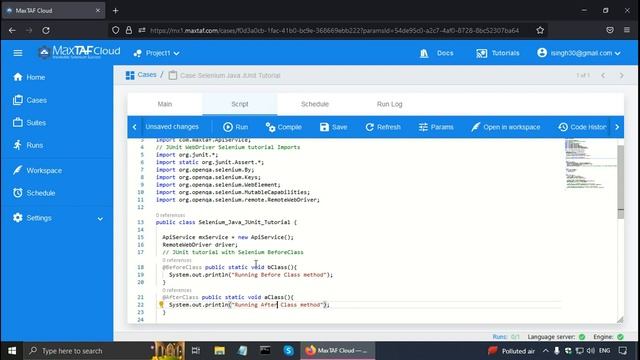Screen dimensions: 640x360
Task: Open Schedule in the sidebar
Action: pos(34,193)
